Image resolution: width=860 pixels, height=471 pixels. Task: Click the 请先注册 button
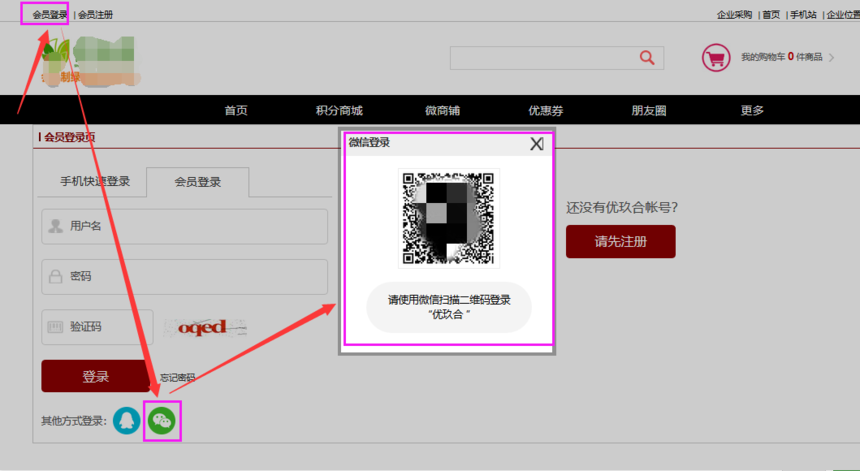621,241
